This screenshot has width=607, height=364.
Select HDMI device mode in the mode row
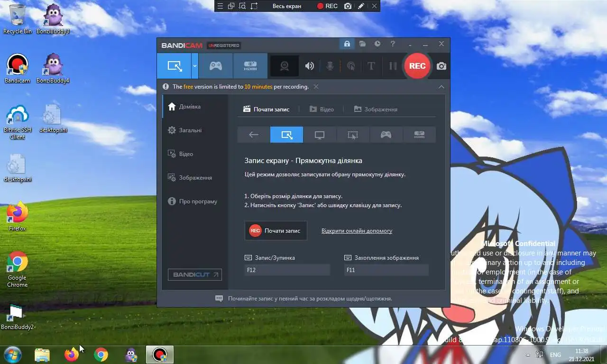click(x=419, y=135)
